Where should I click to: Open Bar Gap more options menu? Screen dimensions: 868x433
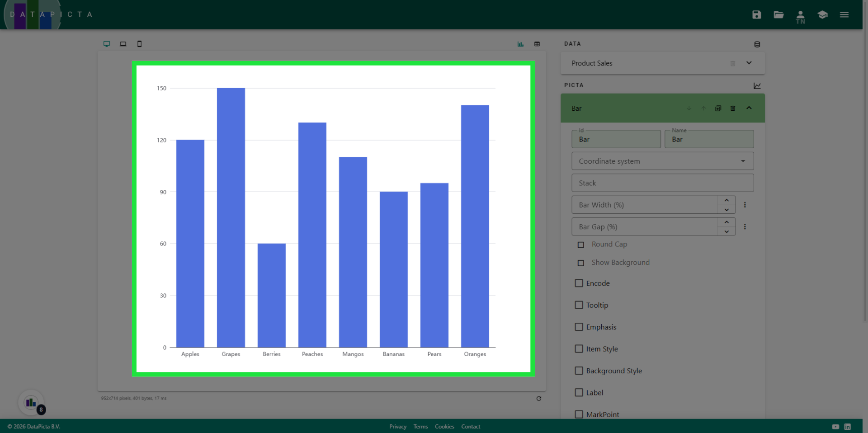tap(745, 227)
